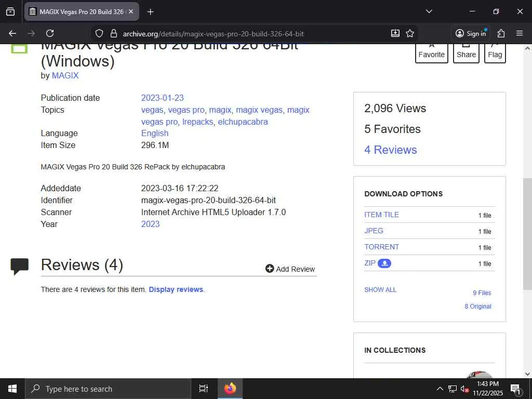Open the Extensions puzzle icon
The width and height of the screenshot is (532, 399).
click(x=501, y=33)
